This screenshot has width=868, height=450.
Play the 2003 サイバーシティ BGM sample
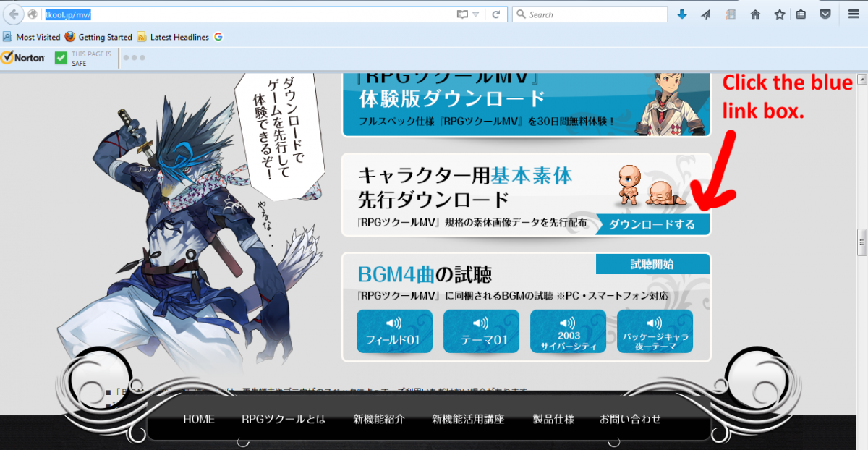568,331
